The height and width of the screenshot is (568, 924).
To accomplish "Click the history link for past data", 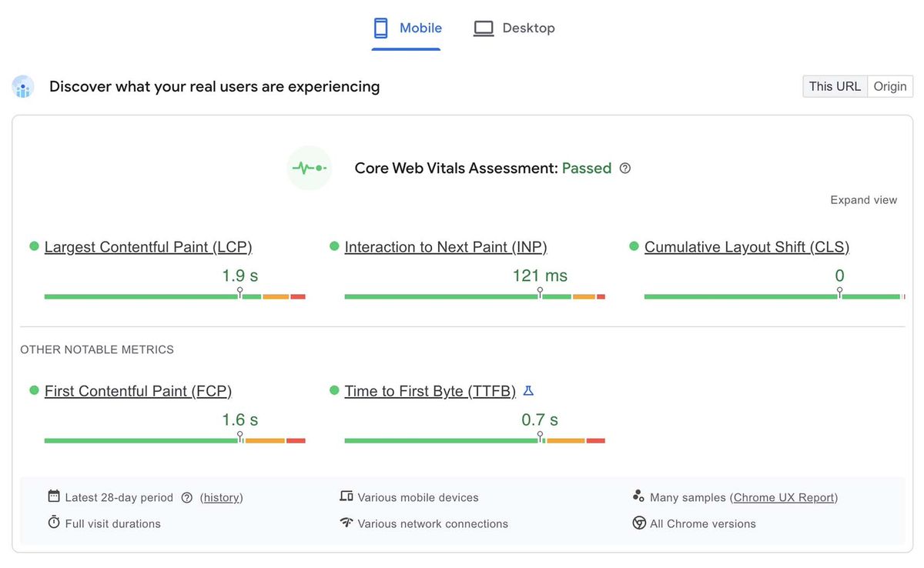I will (x=222, y=497).
